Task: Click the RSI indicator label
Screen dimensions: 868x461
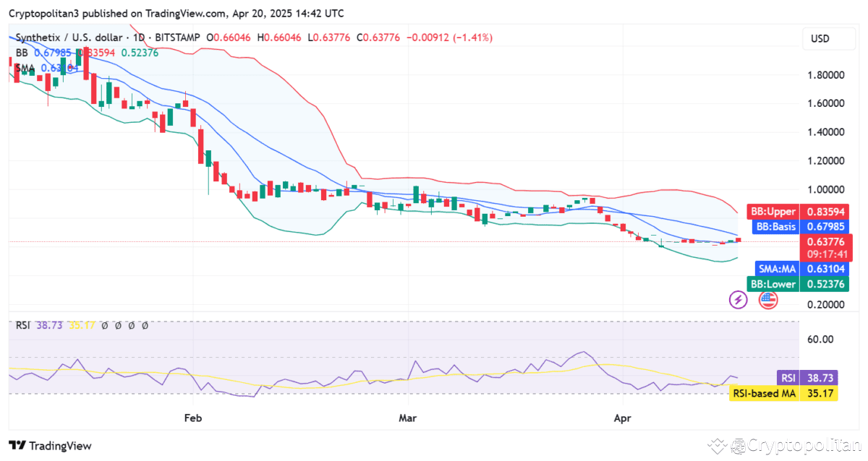Action: coord(22,326)
